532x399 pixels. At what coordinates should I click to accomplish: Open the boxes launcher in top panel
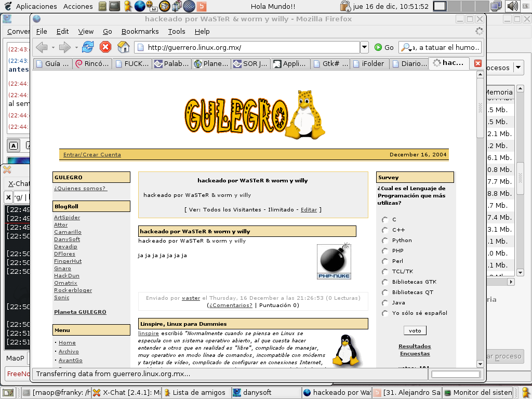(177, 6)
